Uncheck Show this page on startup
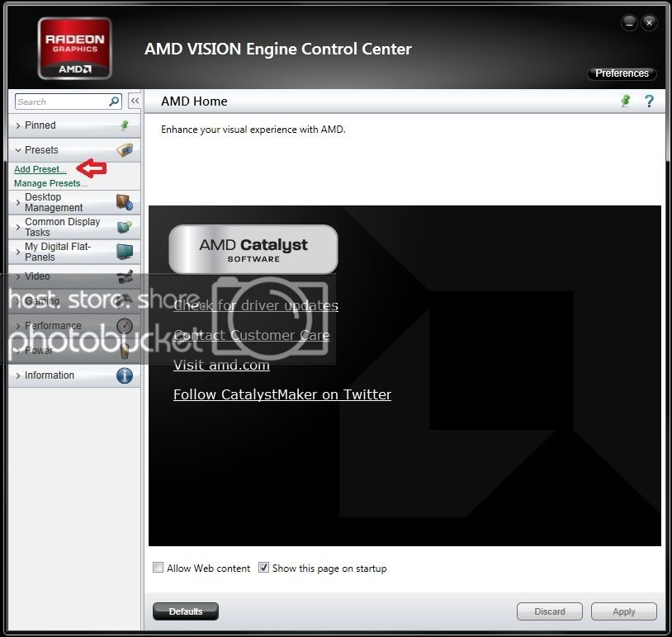 click(263, 568)
